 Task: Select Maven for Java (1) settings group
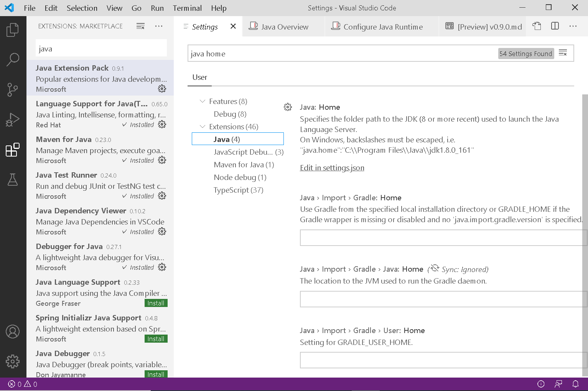(x=244, y=165)
